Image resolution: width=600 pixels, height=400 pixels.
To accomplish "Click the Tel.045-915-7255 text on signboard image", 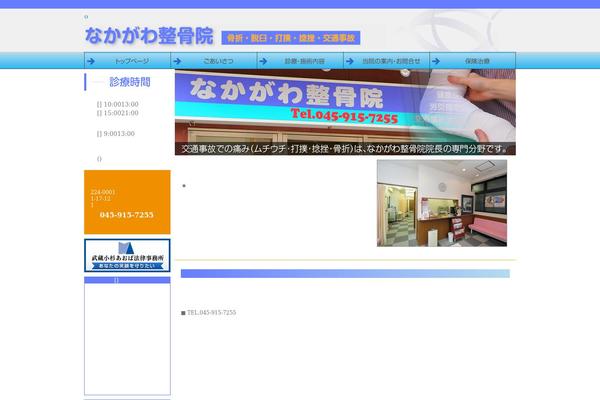I will pos(344,116).
